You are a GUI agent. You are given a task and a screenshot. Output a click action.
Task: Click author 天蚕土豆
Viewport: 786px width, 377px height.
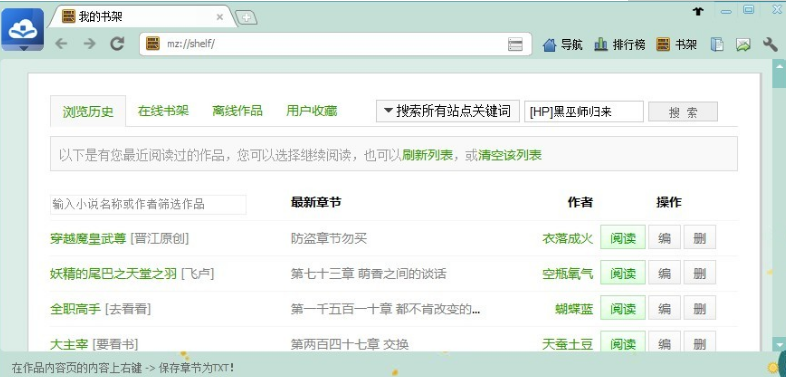(567, 344)
